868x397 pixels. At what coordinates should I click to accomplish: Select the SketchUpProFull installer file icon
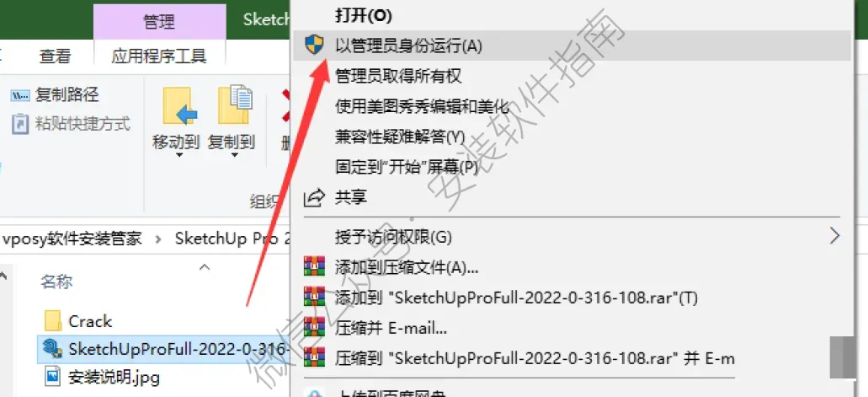(54, 349)
